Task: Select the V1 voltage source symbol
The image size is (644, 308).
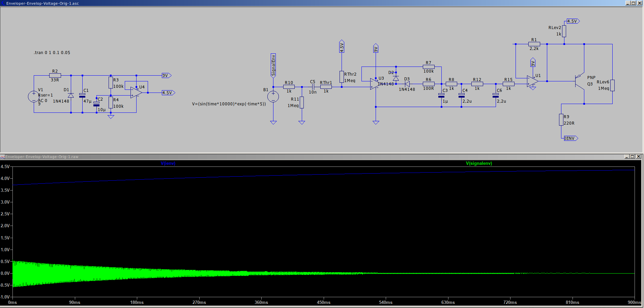Action: pos(34,97)
